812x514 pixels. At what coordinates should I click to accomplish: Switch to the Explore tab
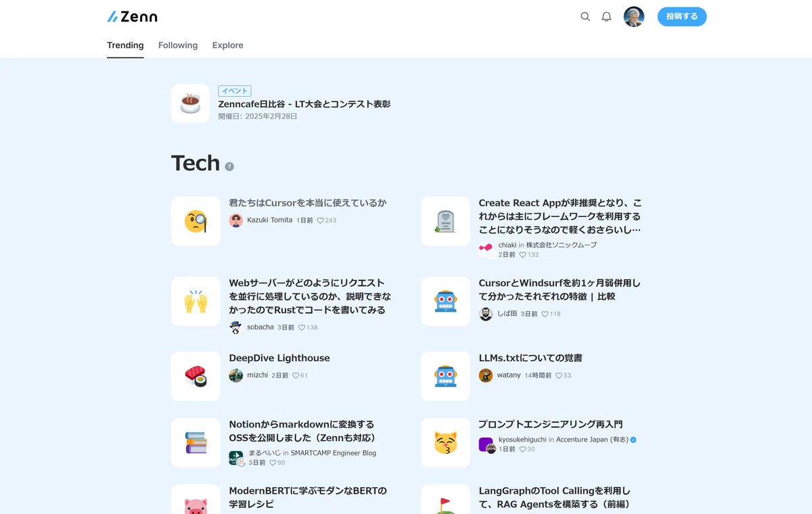coord(228,45)
